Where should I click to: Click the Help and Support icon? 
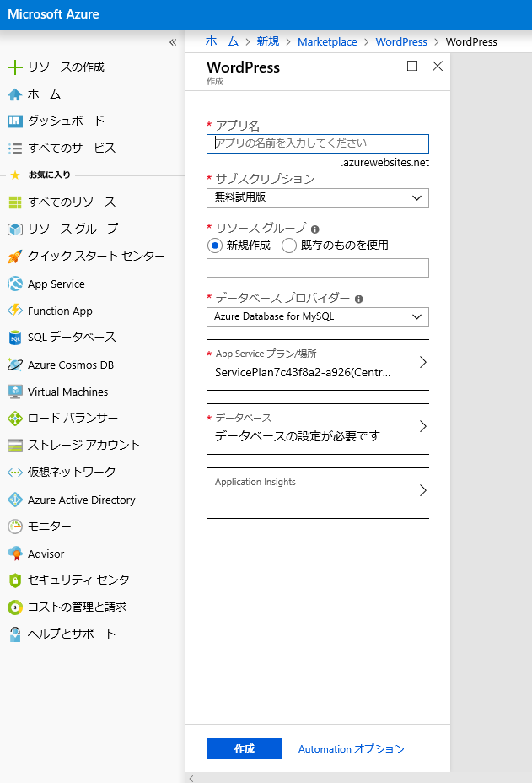tap(15, 634)
